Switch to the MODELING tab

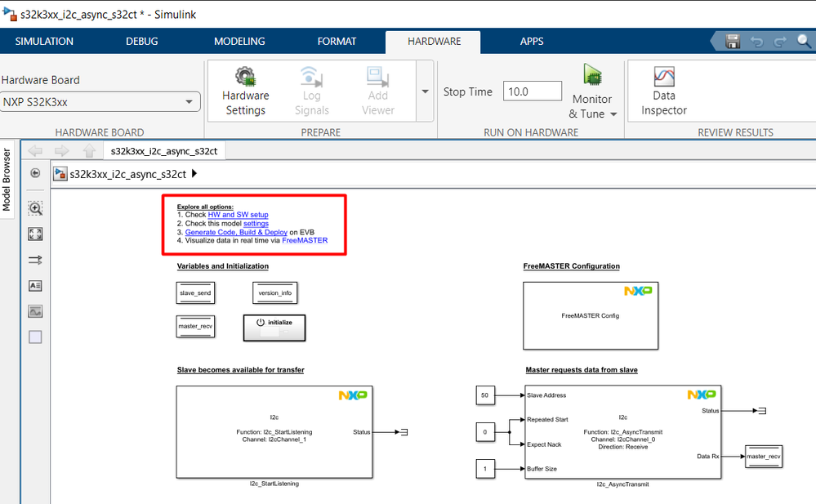[x=239, y=41]
